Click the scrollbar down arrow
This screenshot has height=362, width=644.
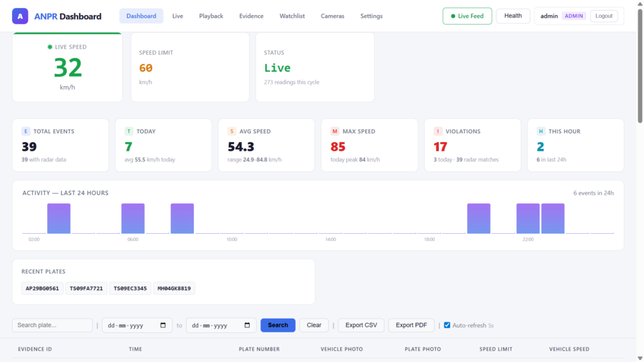click(640, 358)
